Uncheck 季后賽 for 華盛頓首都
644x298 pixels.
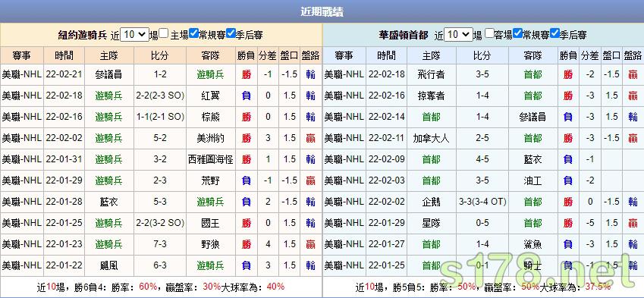coord(554,33)
